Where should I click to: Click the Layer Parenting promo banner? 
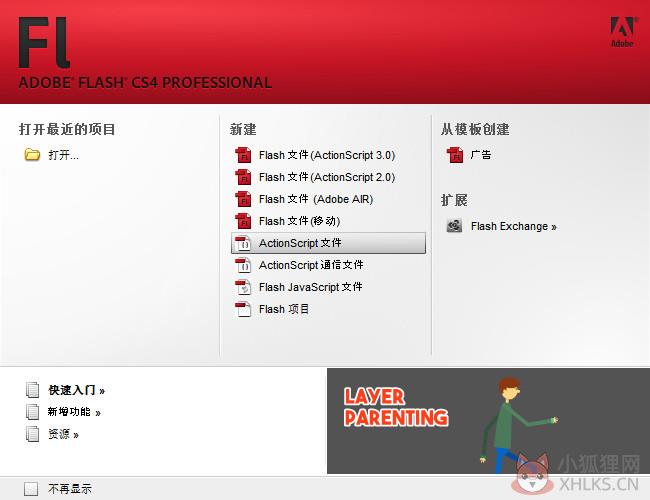[x=488, y=421]
